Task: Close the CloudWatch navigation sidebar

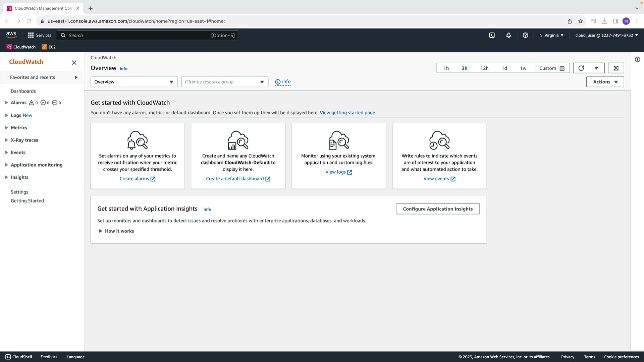Action: [74, 63]
